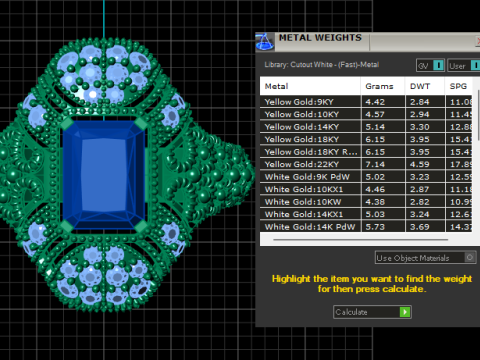The image size is (480, 360).
Task: Toggle Use Object Materials option
Action: coord(425,258)
